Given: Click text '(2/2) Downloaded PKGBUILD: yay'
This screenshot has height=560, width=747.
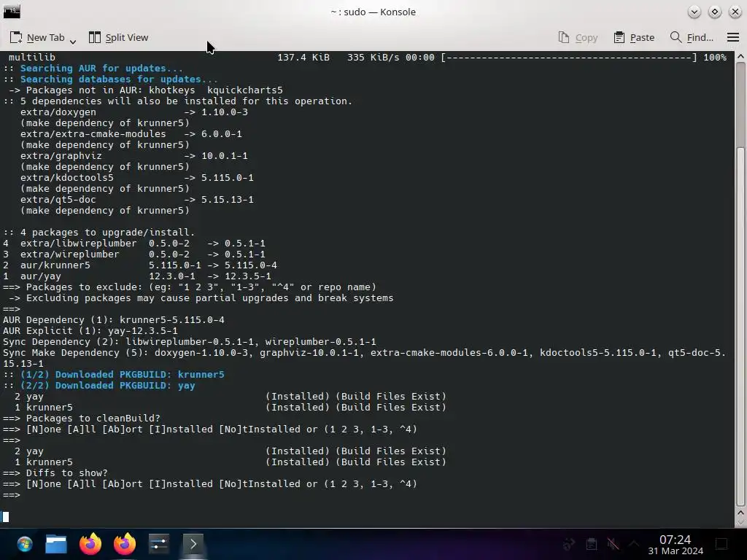Looking at the screenshot, I should tap(108, 385).
